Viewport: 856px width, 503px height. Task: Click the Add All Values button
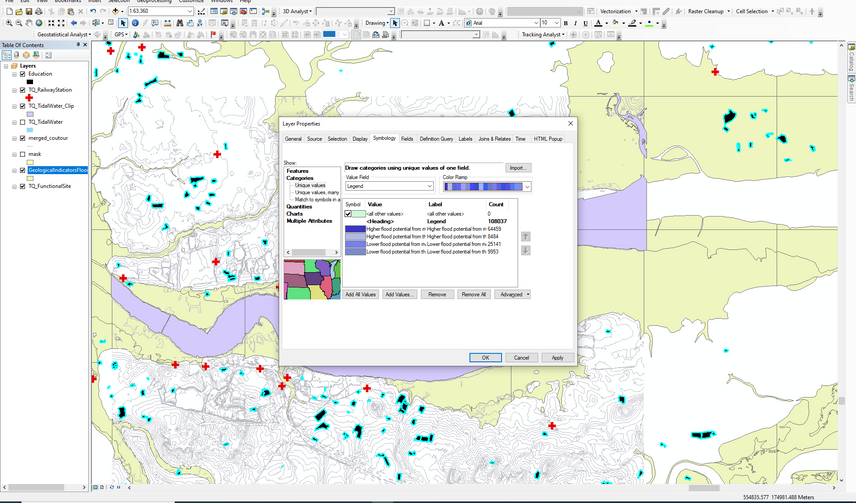click(x=361, y=295)
